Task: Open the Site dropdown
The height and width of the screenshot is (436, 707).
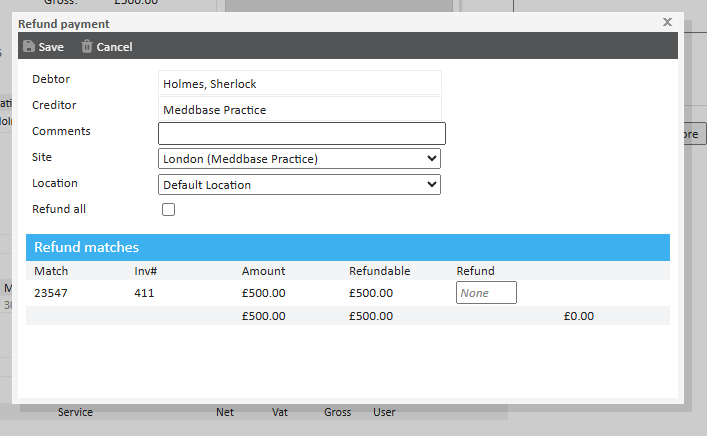Action: click(x=299, y=158)
